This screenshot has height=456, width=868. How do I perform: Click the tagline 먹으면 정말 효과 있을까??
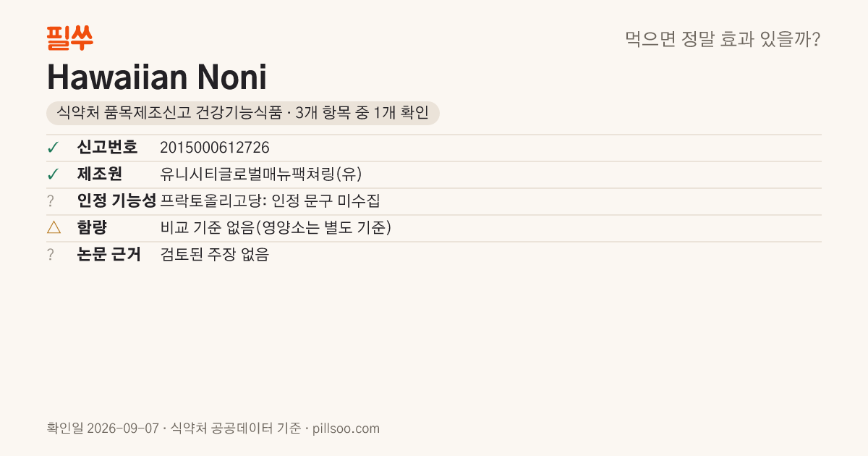[723, 39]
